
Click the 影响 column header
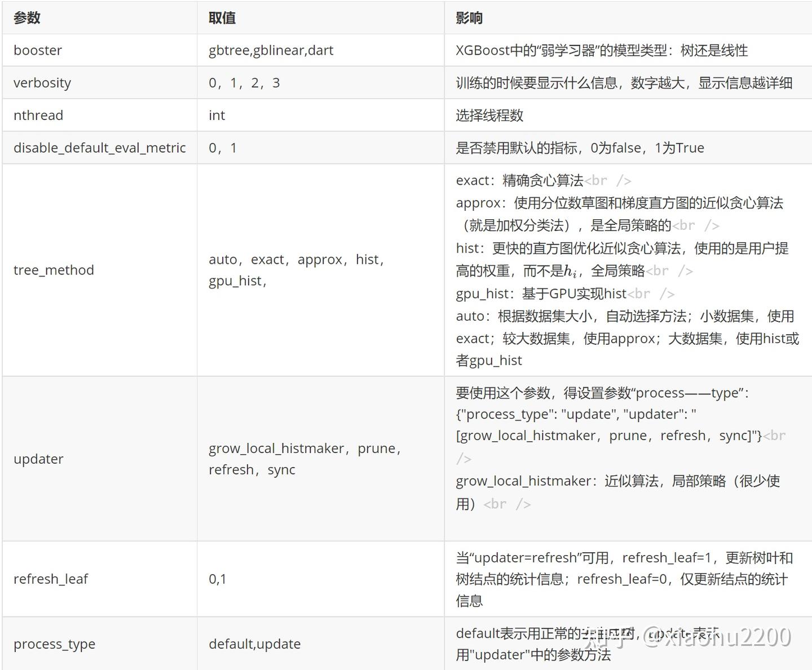(469, 17)
